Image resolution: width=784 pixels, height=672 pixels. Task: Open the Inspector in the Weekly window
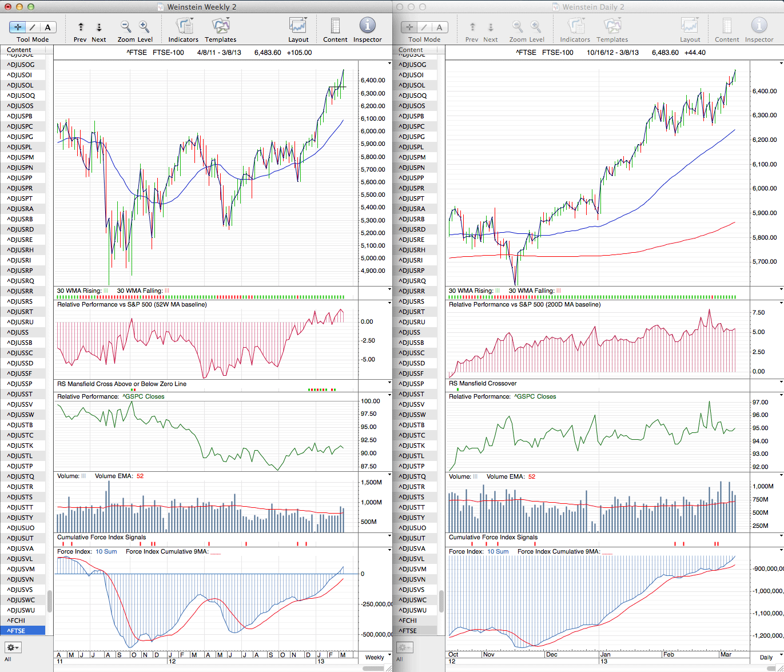coord(367,26)
